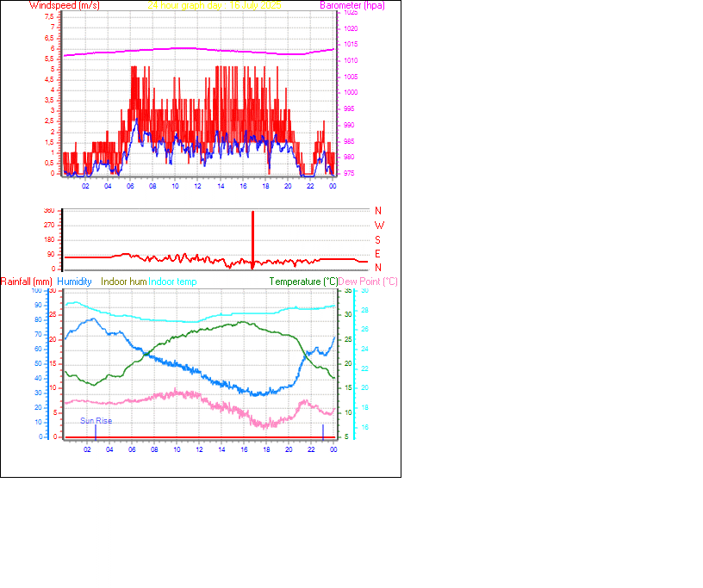Click the 'N' label beside the 360 line
The image size is (703, 588).
(378, 211)
